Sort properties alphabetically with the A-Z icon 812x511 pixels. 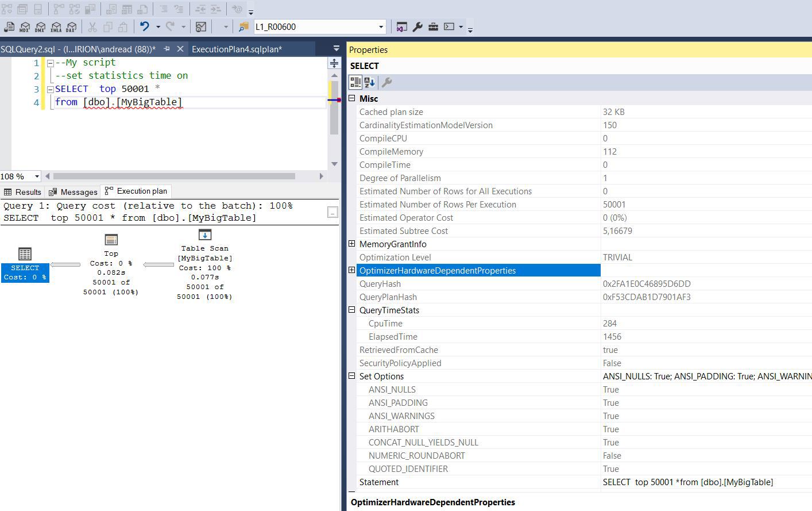pyautogui.click(x=369, y=83)
